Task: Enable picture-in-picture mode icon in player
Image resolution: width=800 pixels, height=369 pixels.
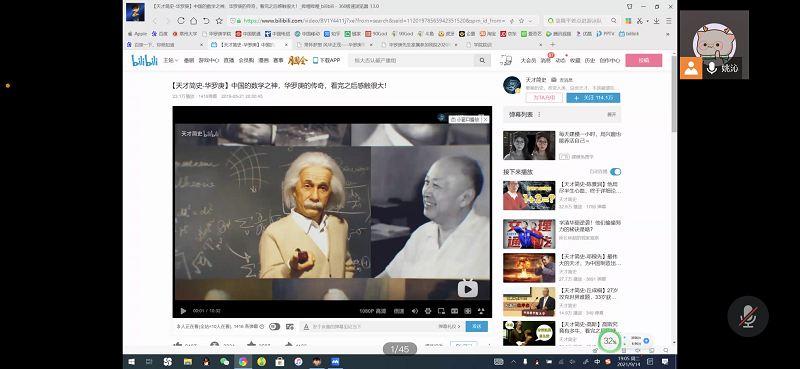Action: 441,311
